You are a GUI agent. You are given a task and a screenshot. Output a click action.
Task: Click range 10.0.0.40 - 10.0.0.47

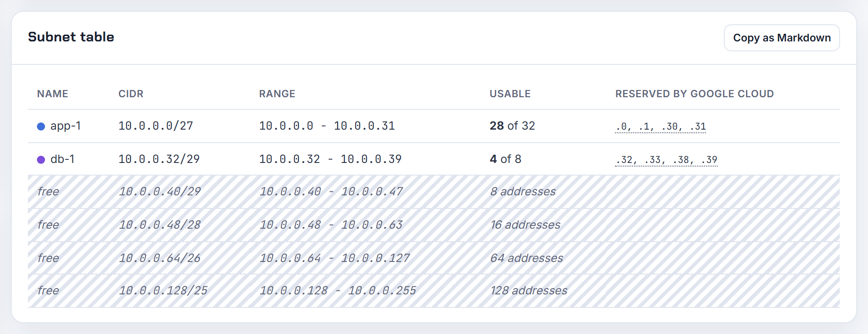click(x=331, y=192)
